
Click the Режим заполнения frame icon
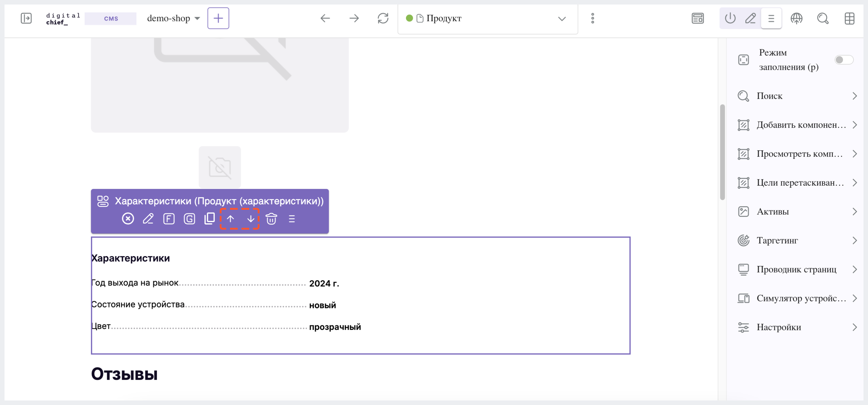pyautogui.click(x=744, y=60)
